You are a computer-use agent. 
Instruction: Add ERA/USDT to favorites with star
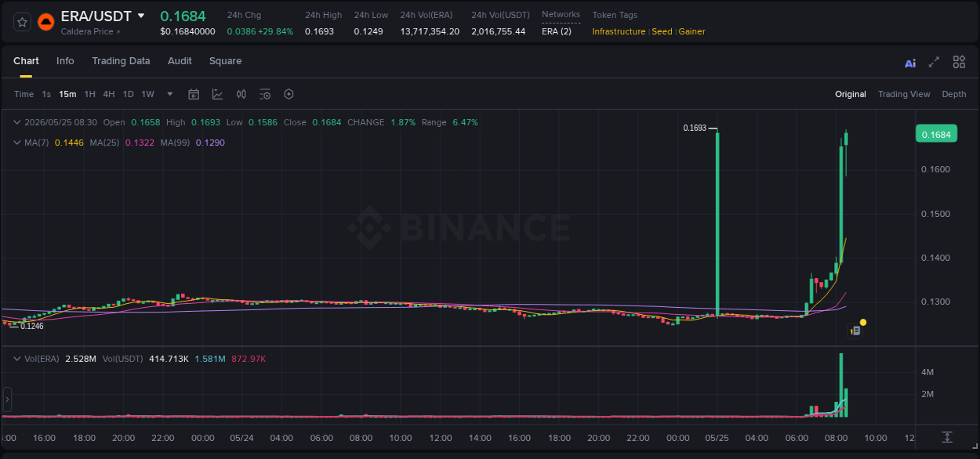(22, 22)
